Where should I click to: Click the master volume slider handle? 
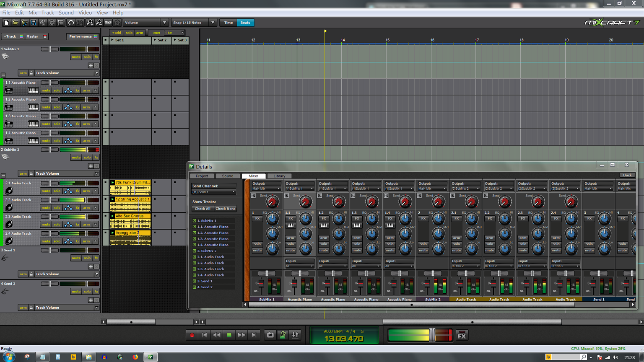coord(432,335)
